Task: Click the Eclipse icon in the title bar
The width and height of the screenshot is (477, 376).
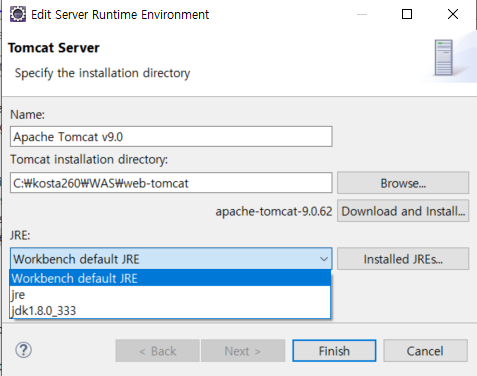Action: click(x=18, y=14)
